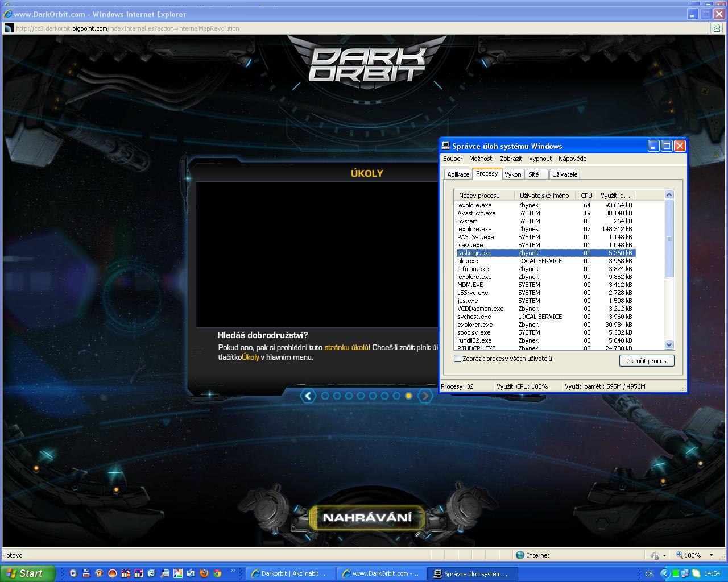This screenshot has width=728, height=582.
Task: Click the process list vertical scrollbar thumb
Action: click(x=669, y=239)
